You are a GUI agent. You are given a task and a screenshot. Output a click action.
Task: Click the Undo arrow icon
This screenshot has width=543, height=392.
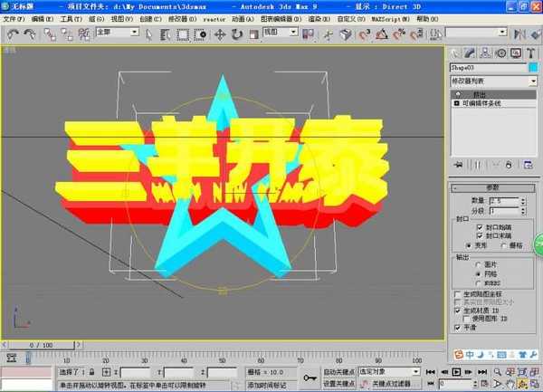[x=13, y=33]
